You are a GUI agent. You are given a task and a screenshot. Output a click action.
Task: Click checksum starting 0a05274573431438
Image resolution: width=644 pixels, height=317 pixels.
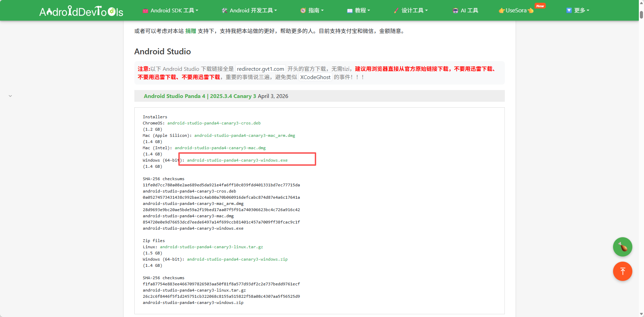(x=221, y=197)
